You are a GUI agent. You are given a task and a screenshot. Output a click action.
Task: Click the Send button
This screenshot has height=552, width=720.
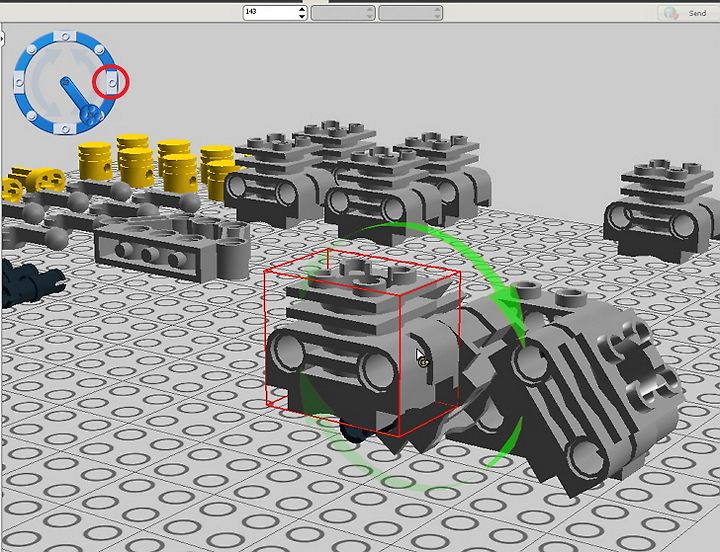pyautogui.click(x=688, y=13)
